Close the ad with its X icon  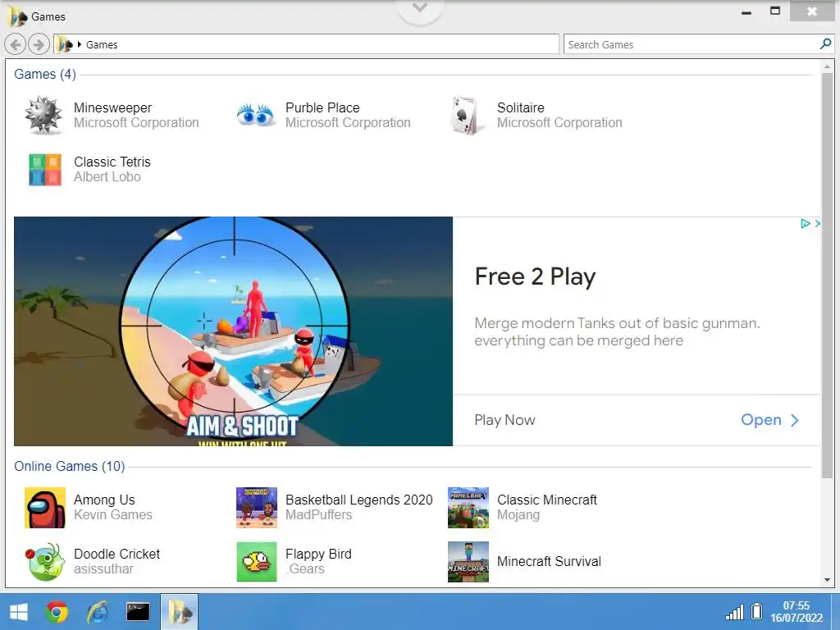point(817,223)
